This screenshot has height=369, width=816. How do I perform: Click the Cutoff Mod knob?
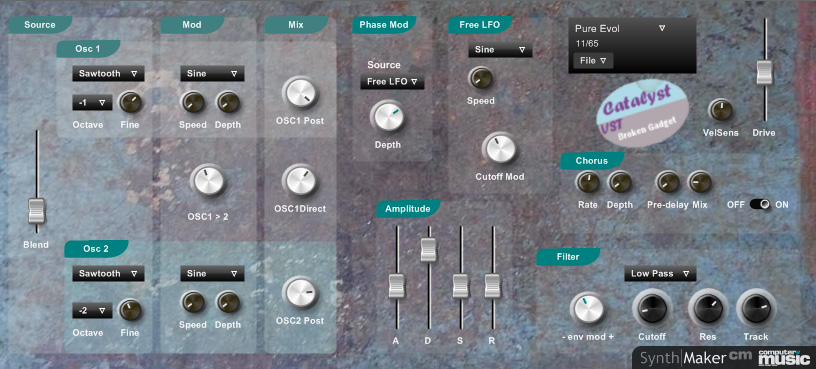tap(500, 149)
